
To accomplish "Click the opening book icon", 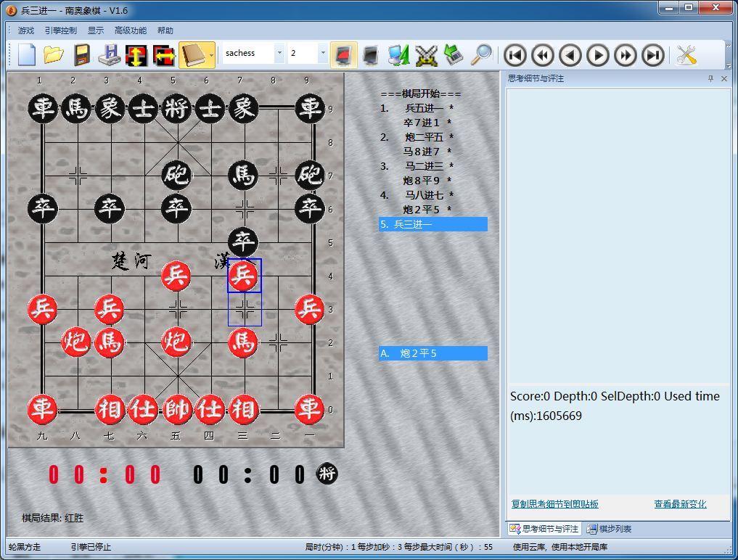I will [193, 55].
